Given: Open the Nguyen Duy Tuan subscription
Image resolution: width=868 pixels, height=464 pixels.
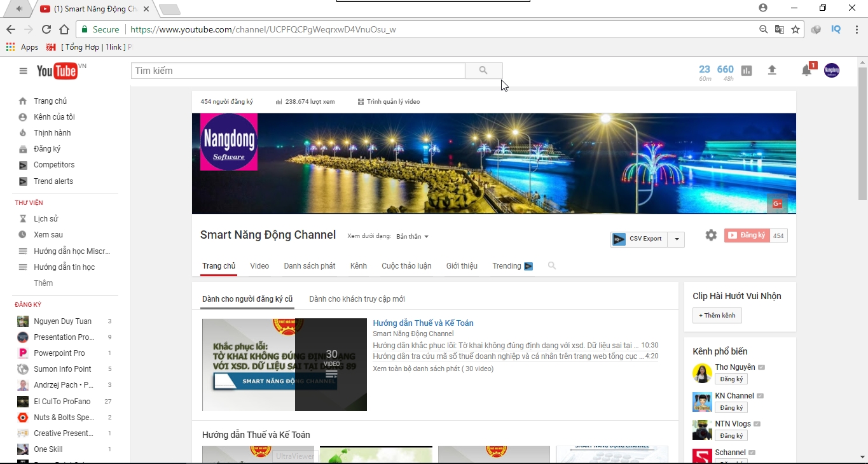Looking at the screenshot, I should (x=63, y=321).
